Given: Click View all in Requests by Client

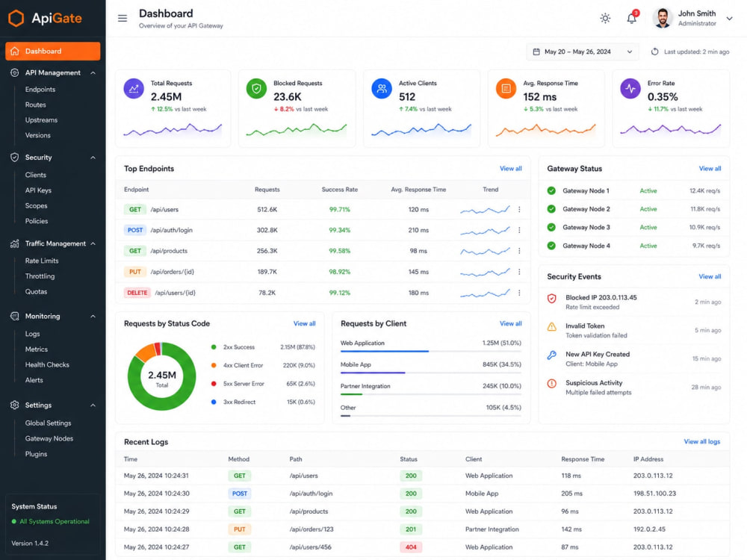Looking at the screenshot, I should click(x=511, y=324).
